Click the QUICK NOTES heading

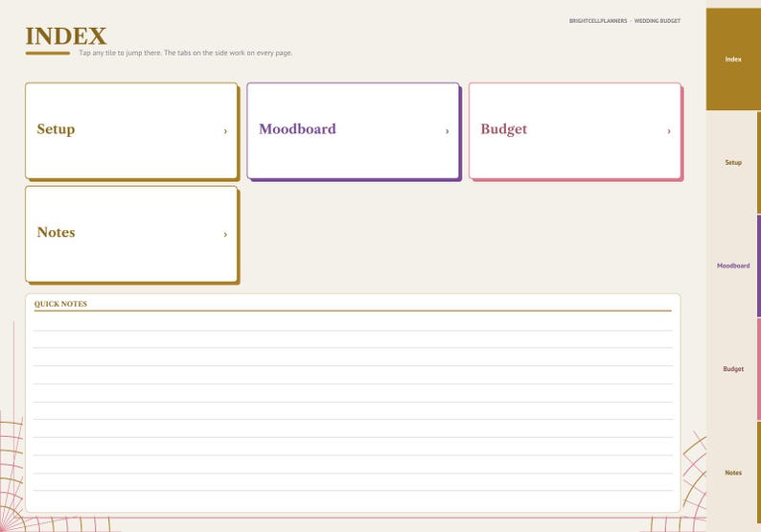click(60, 304)
